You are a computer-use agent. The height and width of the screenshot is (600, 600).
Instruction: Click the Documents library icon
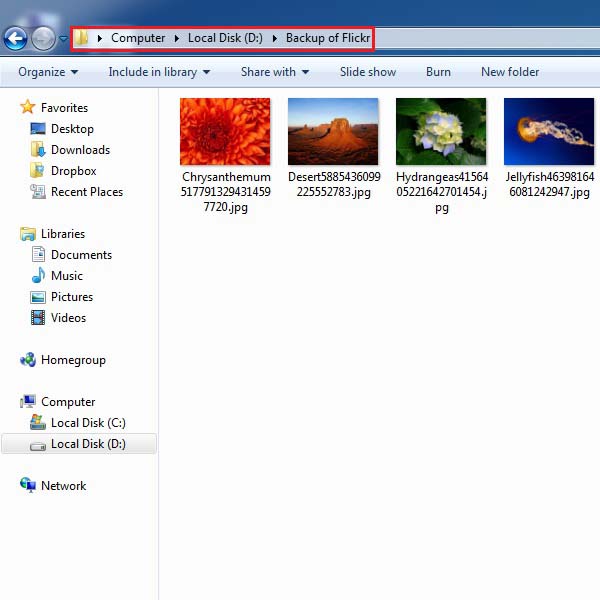pyautogui.click(x=38, y=254)
